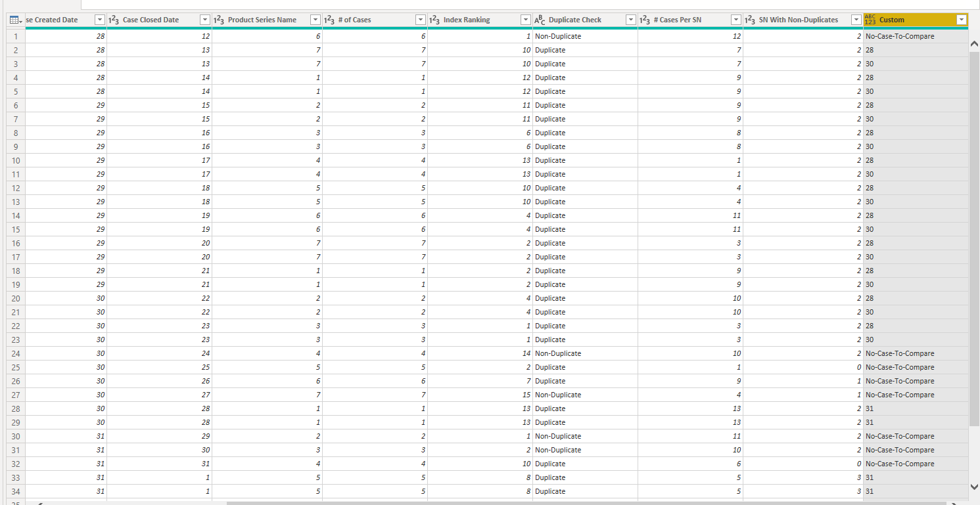The height and width of the screenshot is (505, 980).
Task: Open the SN With Non-Duplicates filter dropdown
Action: 856,20
